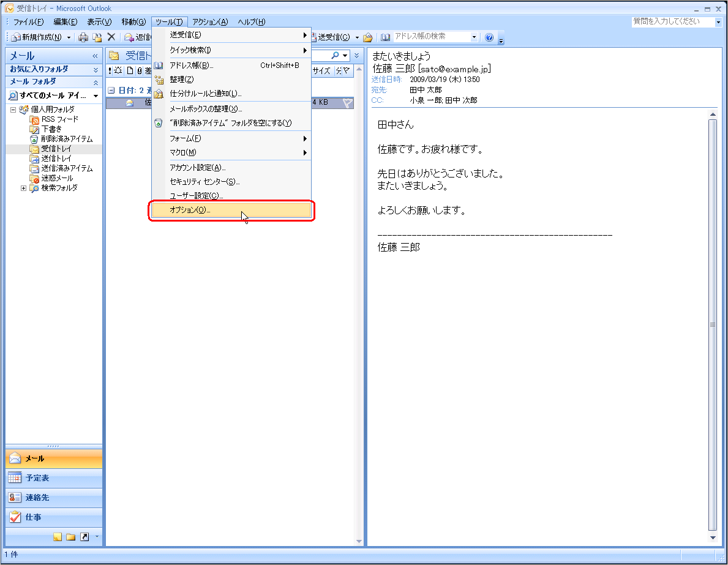The height and width of the screenshot is (565, 728).
Task: Click the 質問を入力してください help box
Action: tap(672, 21)
